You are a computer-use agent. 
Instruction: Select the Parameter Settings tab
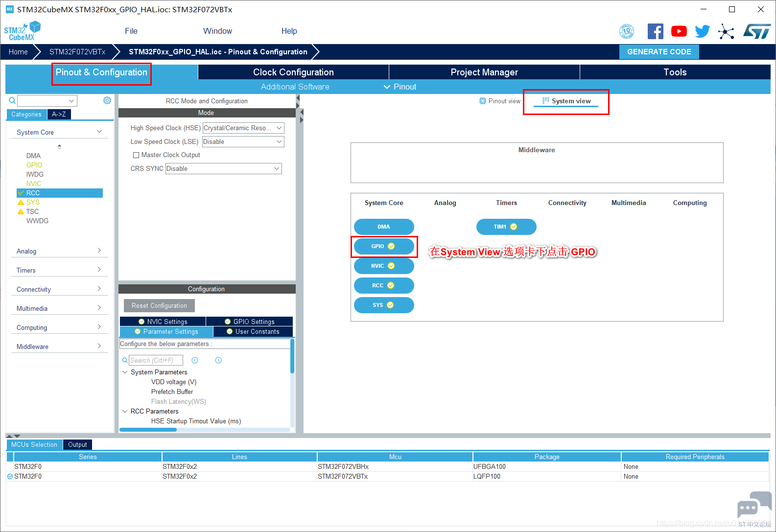tap(166, 331)
